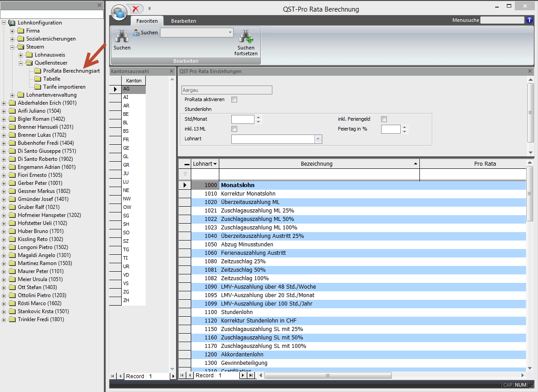This screenshot has height=392, width=538.
Task: Open the round application menu button
Action: (x=119, y=12)
